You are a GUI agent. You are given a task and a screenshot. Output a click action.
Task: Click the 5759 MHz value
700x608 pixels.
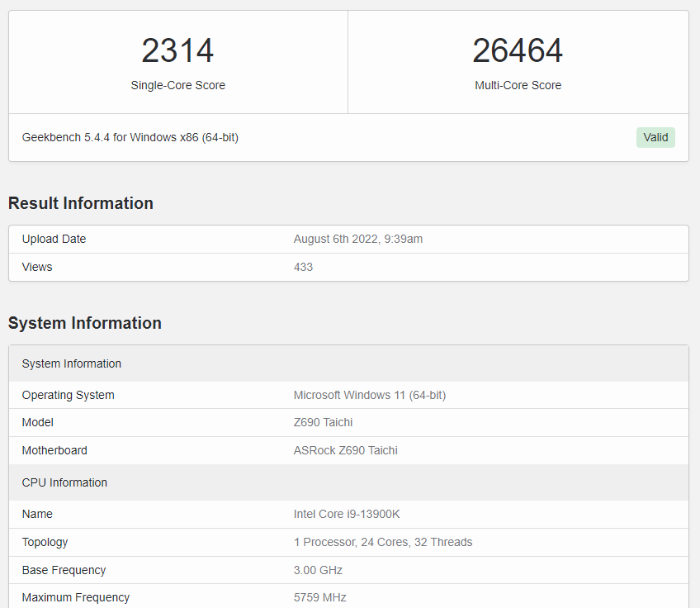pos(319,598)
